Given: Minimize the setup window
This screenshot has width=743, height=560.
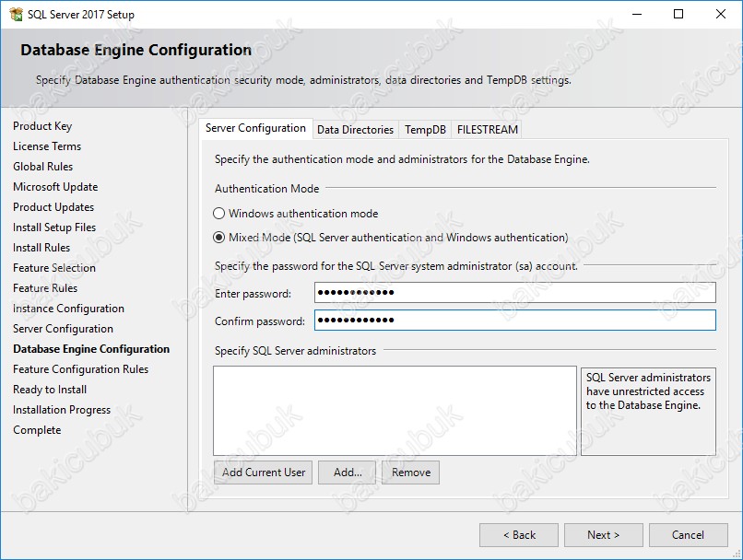Looking at the screenshot, I should click(x=635, y=15).
